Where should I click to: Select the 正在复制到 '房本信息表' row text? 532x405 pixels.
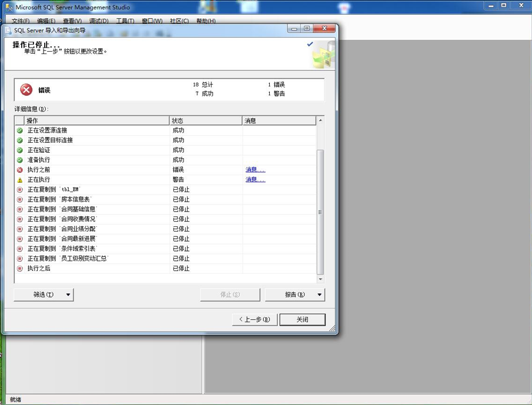(x=59, y=199)
